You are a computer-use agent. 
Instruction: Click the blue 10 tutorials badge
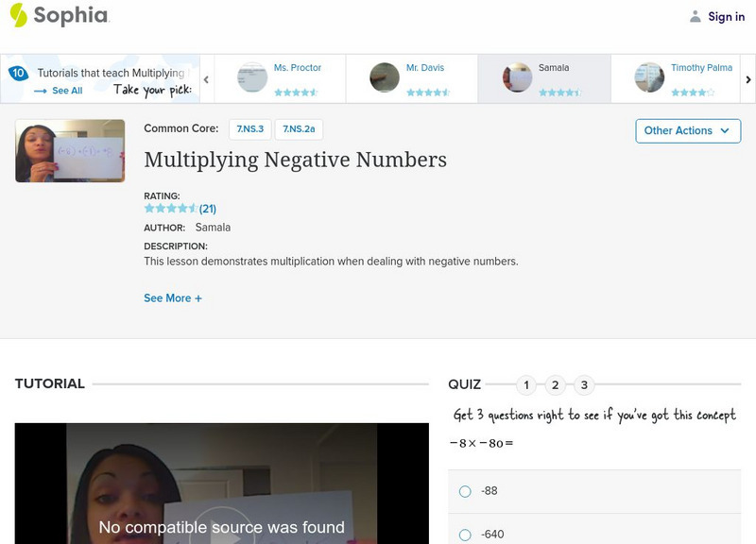pos(18,74)
